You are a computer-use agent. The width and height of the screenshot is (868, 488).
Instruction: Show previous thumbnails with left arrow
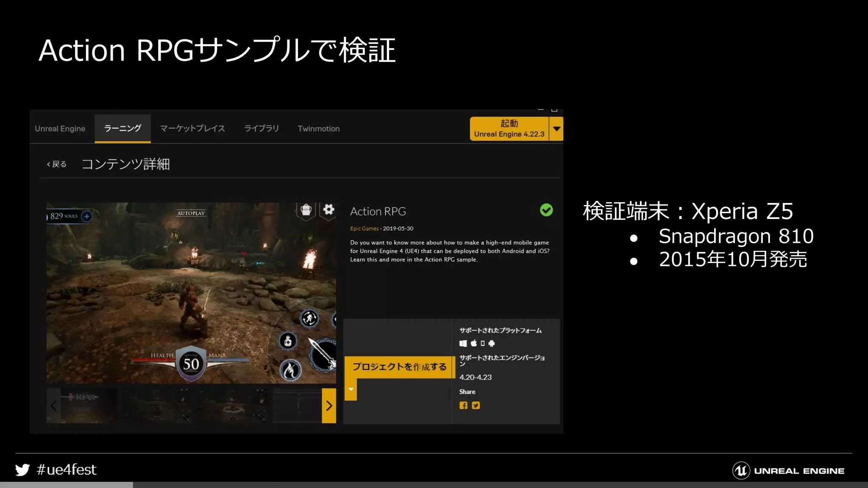point(53,406)
